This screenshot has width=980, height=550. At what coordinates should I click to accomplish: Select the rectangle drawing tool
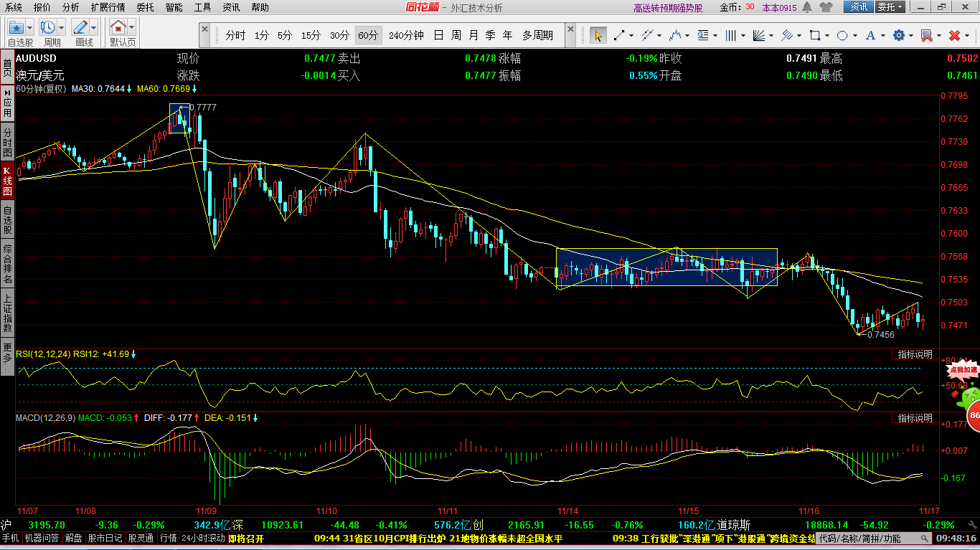click(x=815, y=35)
